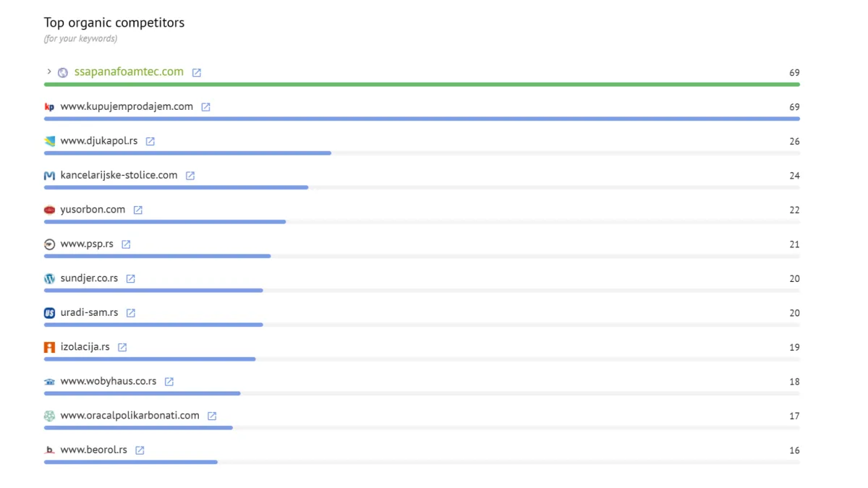The height and width of the screenshot is (488, 868).
Task: Click the keyword count 26 for djukapol
Action: click(794, 141)
